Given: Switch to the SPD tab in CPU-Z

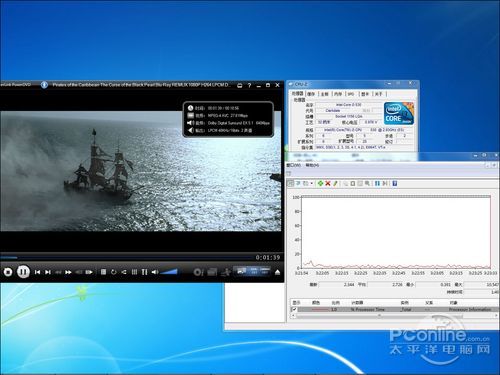Looking at the screenshot, I should click(351, 94).
